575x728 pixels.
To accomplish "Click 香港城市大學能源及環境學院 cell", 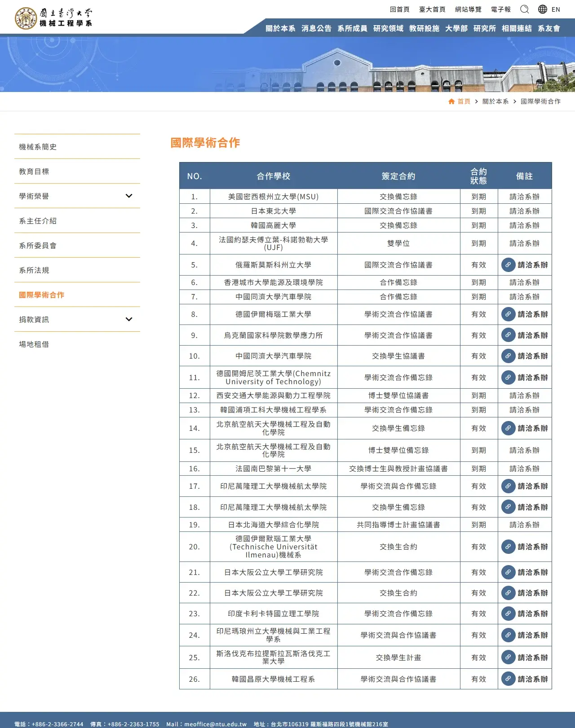I will [x=274, y=282].
